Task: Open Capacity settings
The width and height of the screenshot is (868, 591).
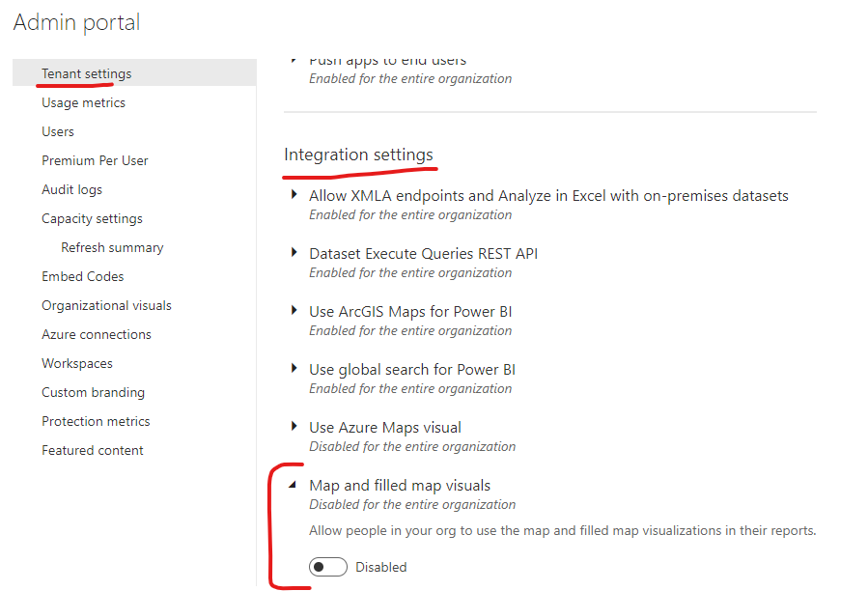Action: [92, 218]
